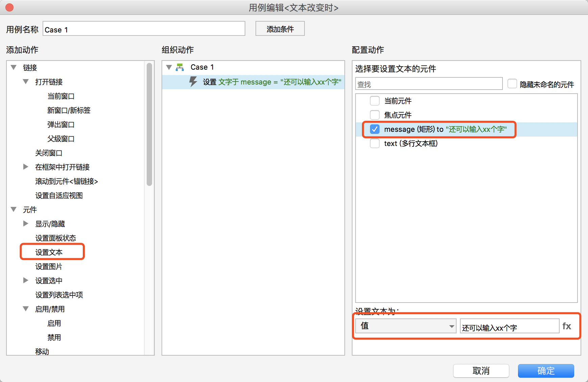Click the 显示/隐藏 label
Viewport: 588px width, 382px height.
50,224
